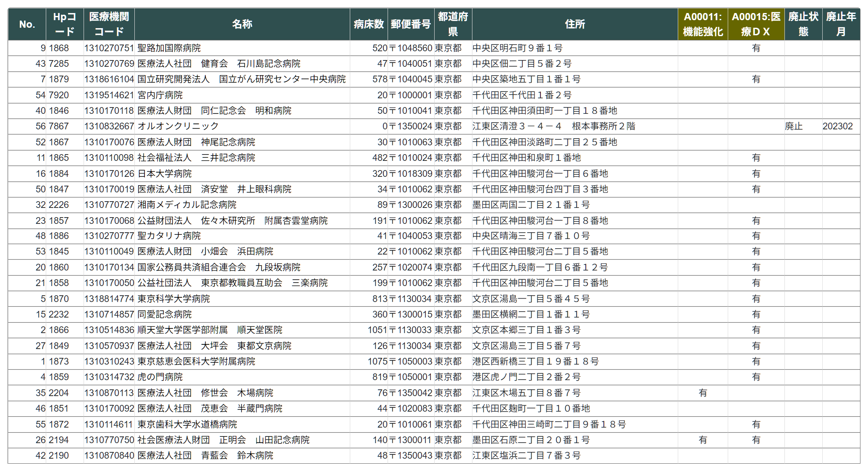Viewport: 868px width, 470px height.
Task: Click the 廃止 status cell
Action: point(803,126)
